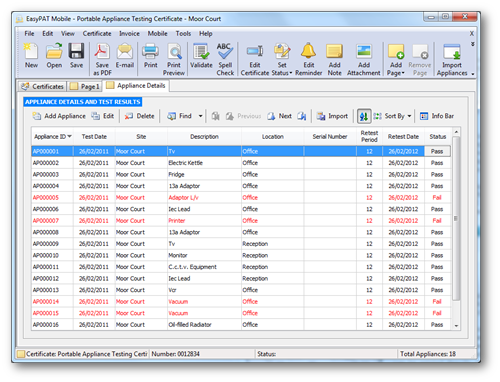
Task: Click the Retest Date column header
Action: 403,137
